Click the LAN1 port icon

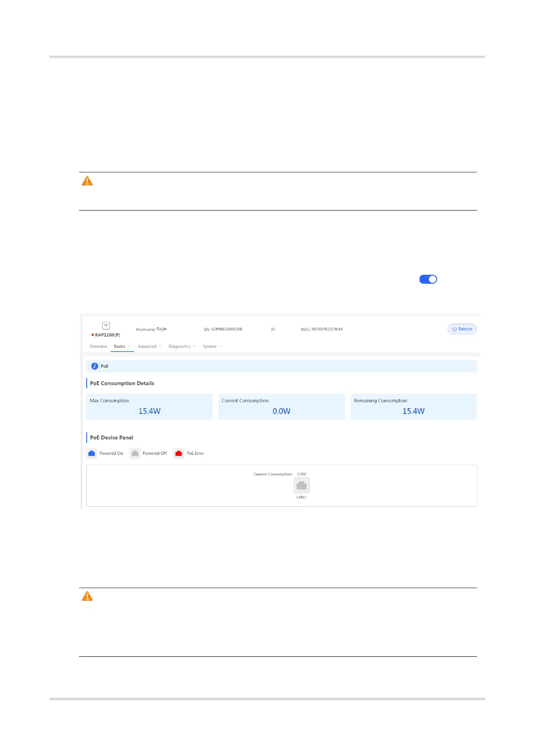point(301,485)
